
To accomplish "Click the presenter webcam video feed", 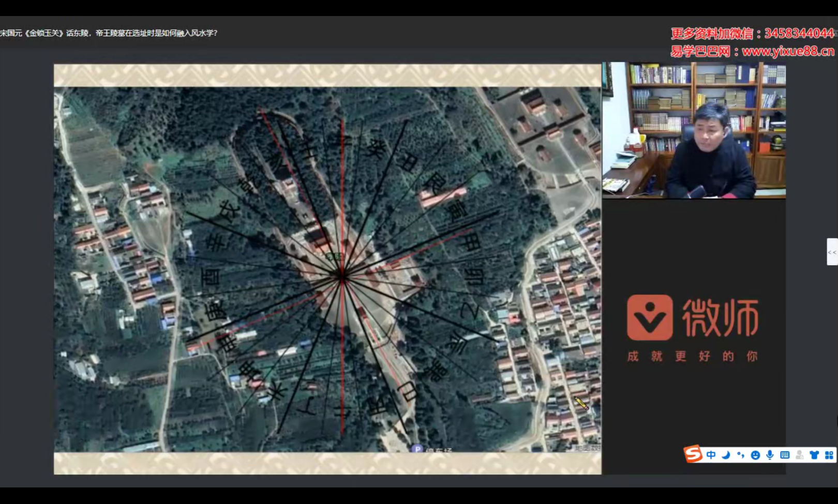I will 694,130.
